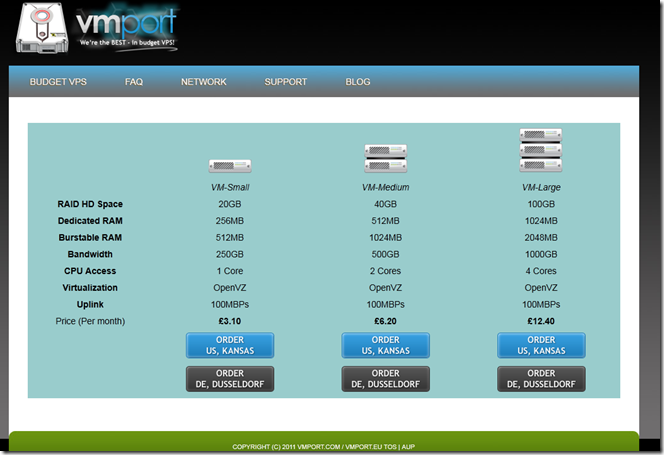Click the Price (Per month) label
The width and height of the screenshot is (664, 455).
90,321
